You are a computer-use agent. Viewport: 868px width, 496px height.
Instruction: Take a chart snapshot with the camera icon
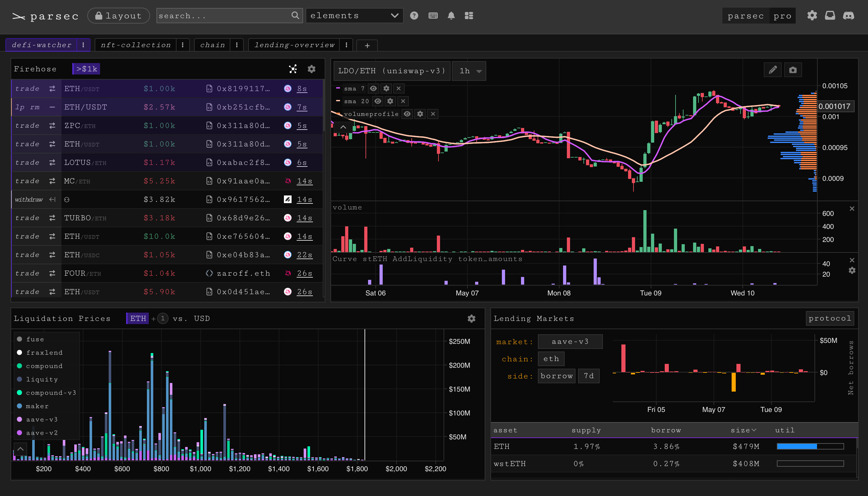click(x=793, y=69)
